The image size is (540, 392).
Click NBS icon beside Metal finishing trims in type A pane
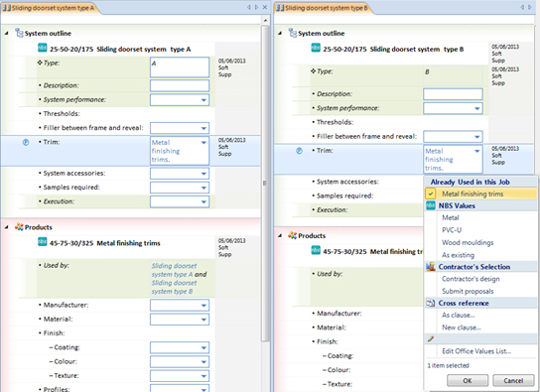(42, 241)
